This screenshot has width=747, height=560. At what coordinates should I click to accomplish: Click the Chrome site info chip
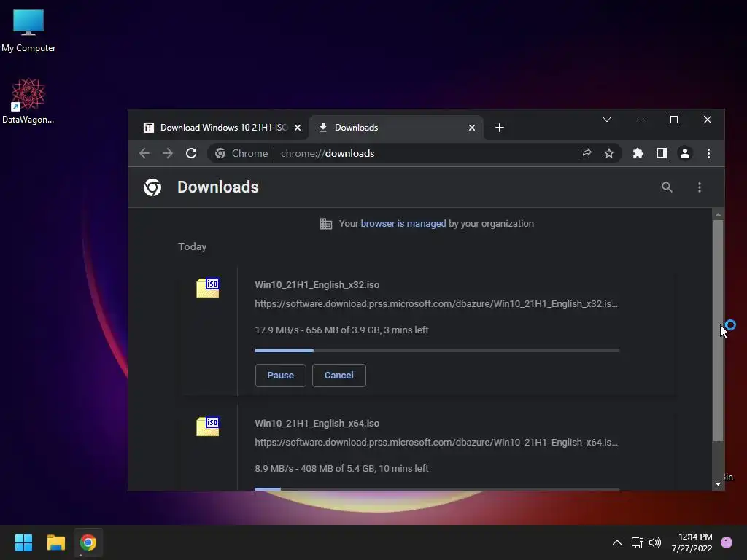point(241,153)
